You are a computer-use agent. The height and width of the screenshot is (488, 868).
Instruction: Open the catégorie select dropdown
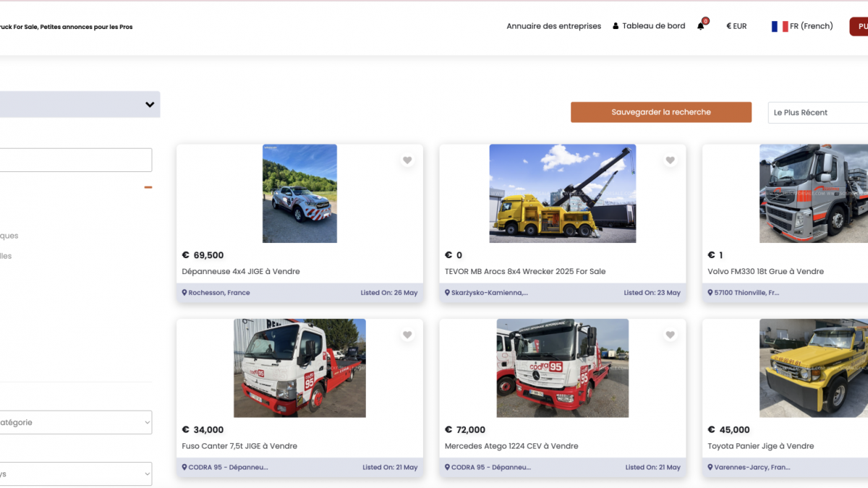(76, 422)
